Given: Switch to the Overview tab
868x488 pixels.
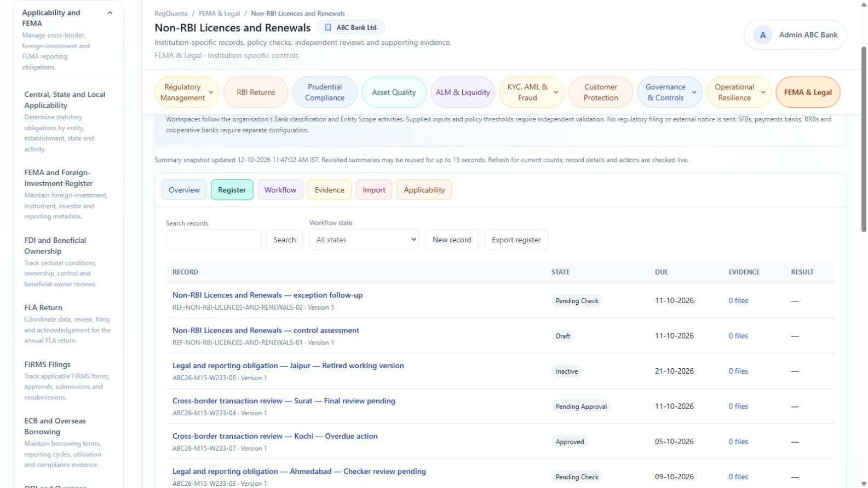Looking at the screenshot, I should pos(184,190).
